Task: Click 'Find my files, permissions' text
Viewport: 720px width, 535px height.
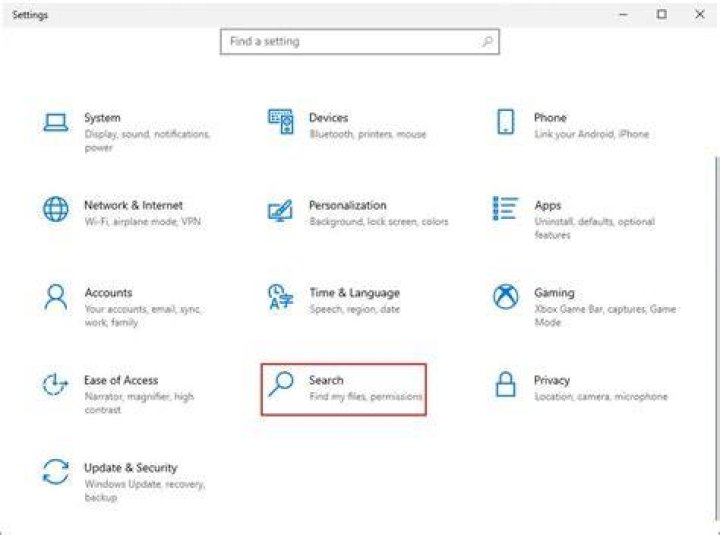Action: pos(366,397)
